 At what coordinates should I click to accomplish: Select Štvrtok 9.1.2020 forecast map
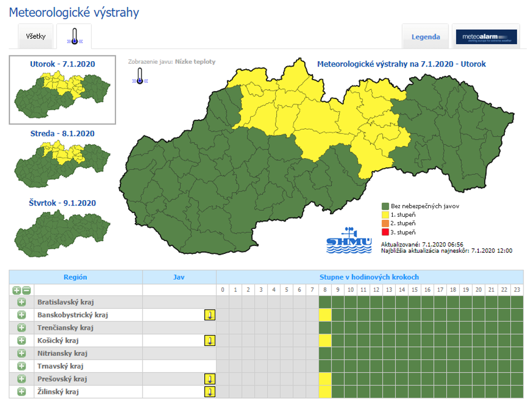[x=62, y=226]
